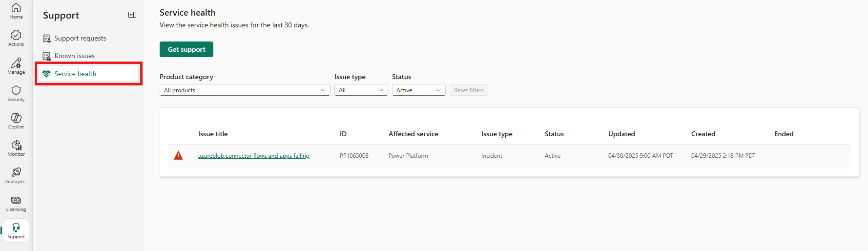The height and width of the screenshot is (251, 868).
Task: Click the Reset filters button
Action: (469, 90)
